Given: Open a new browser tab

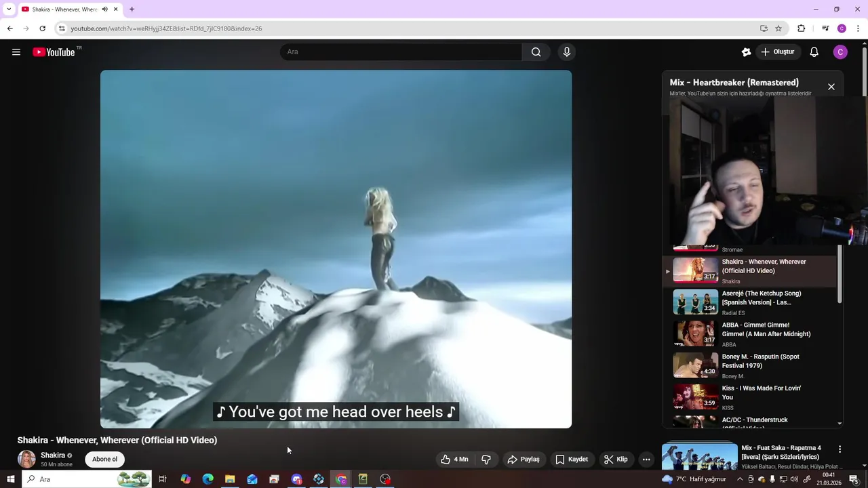Looking at the screenshot, I should (132, 9).
